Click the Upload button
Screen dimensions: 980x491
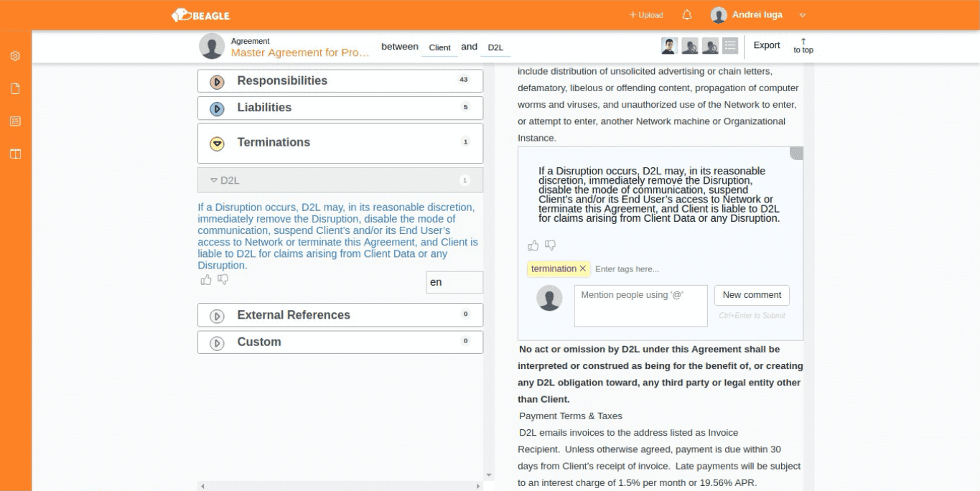pyautogui.click(x=646, y=15)
